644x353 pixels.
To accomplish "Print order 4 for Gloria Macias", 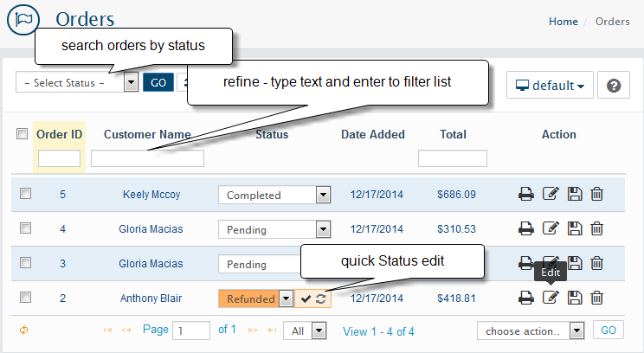I will (x=526, y=228).
